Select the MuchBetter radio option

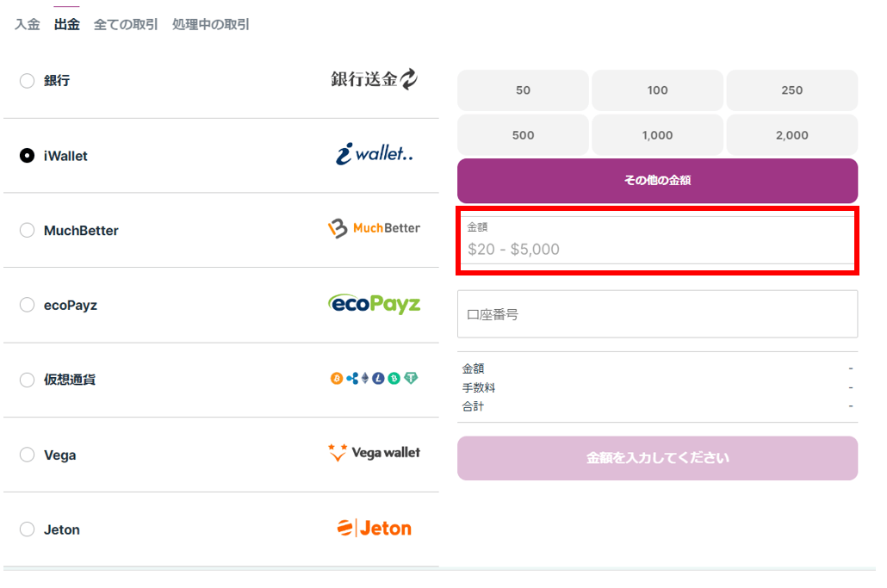click(x=27, y=230)
